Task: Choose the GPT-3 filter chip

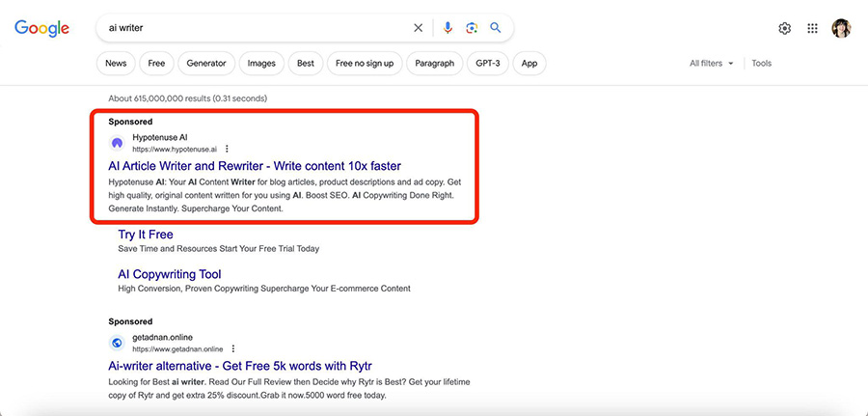Action: point(488,63)
